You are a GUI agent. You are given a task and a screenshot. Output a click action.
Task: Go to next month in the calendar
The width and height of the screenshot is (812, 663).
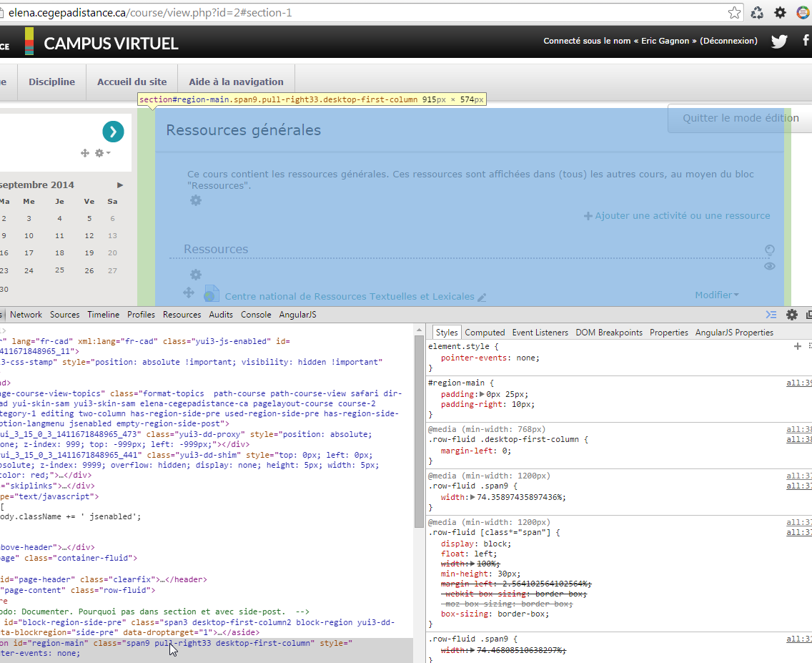(120, 185)
